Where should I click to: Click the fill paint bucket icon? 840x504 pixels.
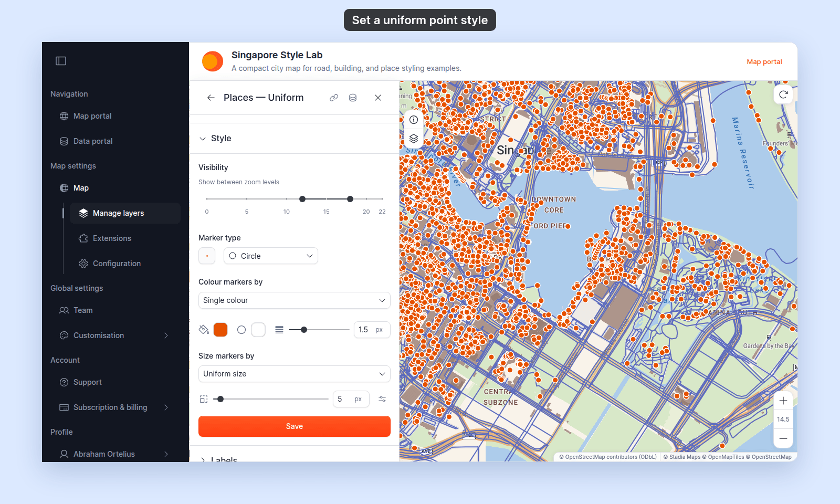point(204,330)
